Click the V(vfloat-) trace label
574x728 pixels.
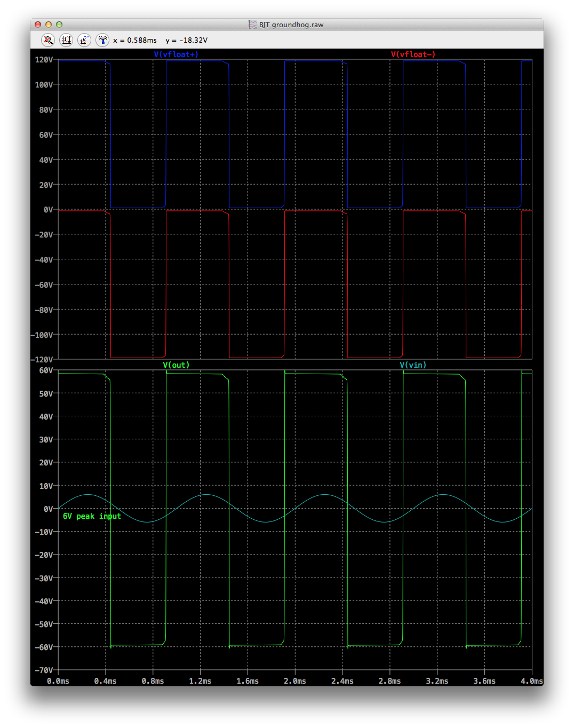point(413,54)
